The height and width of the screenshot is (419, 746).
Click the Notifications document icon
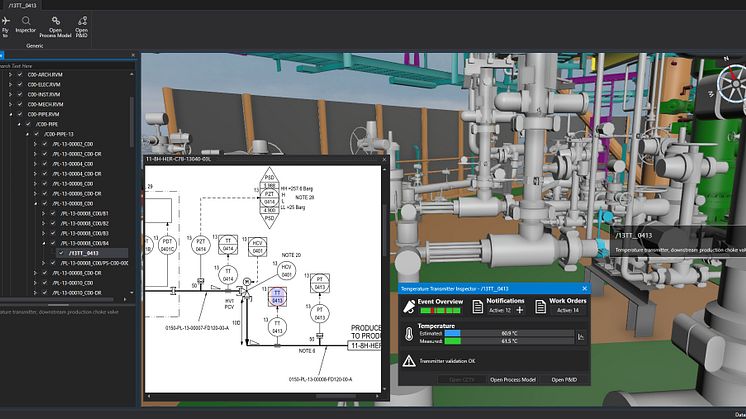coord(477,307)
